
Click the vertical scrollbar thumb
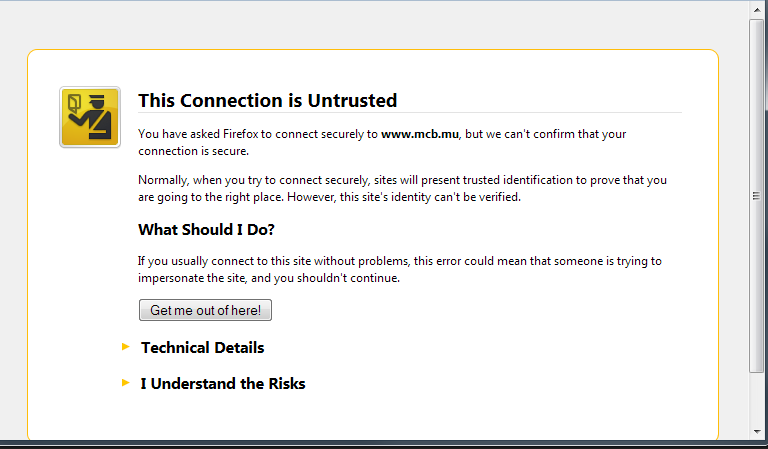[x=758, y=195]
